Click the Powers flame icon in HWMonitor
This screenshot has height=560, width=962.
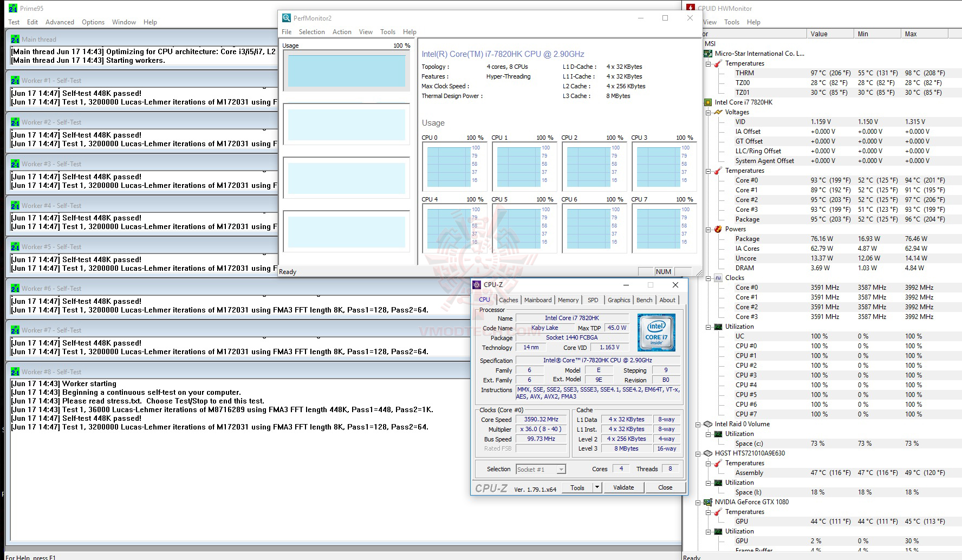[x=718, y=229]
